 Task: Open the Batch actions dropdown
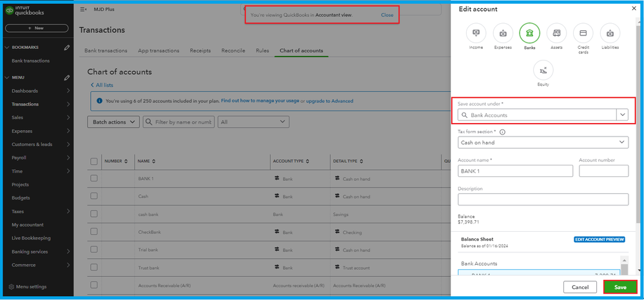click(113, 122)
